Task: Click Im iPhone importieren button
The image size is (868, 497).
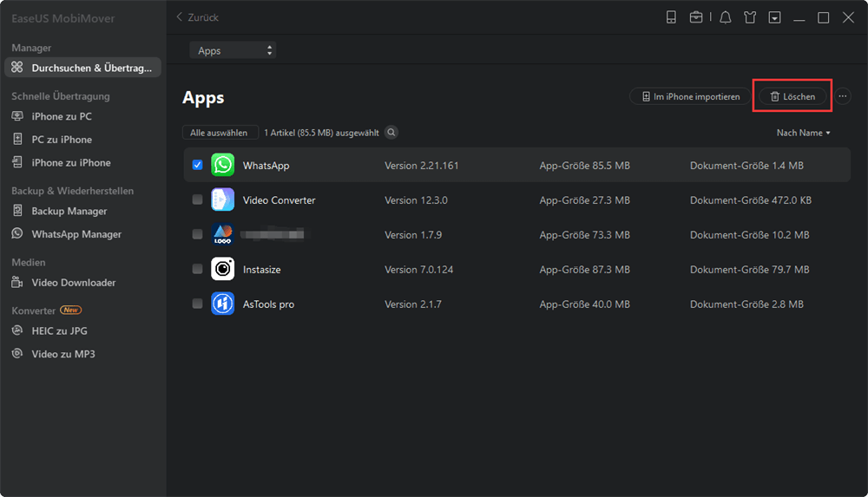Action: click(x=690, y=96)
